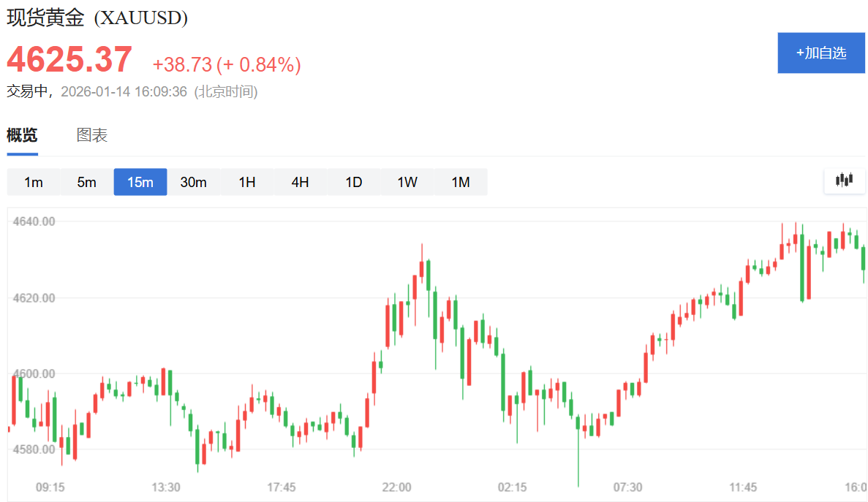The height and width of the screenshot is (502, 868).
Task: Click the 07:30 time axis label
Action: 627,487
